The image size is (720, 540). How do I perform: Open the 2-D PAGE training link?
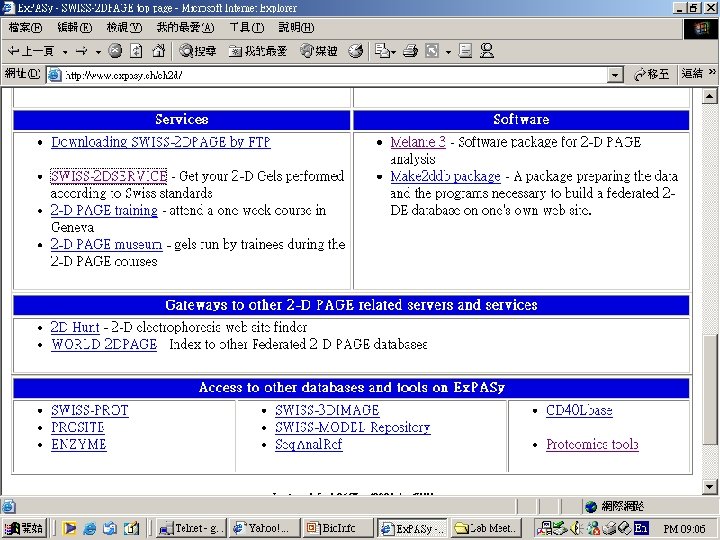[104, 210]
